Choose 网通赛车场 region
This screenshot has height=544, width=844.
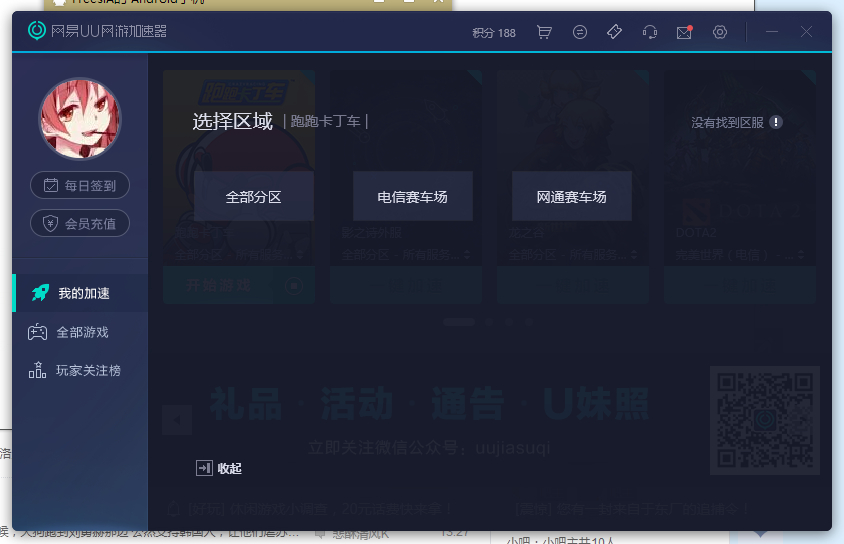coord(572,196)
